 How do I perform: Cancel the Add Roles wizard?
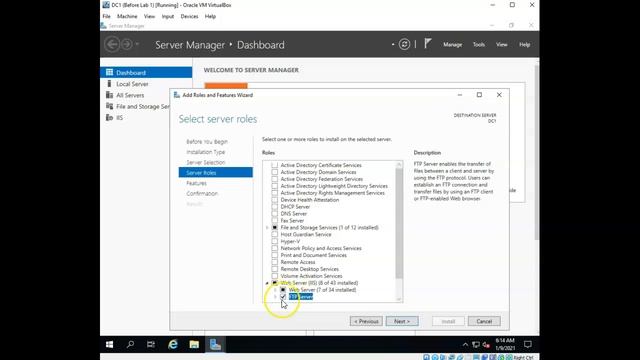[x=484, y=321]
